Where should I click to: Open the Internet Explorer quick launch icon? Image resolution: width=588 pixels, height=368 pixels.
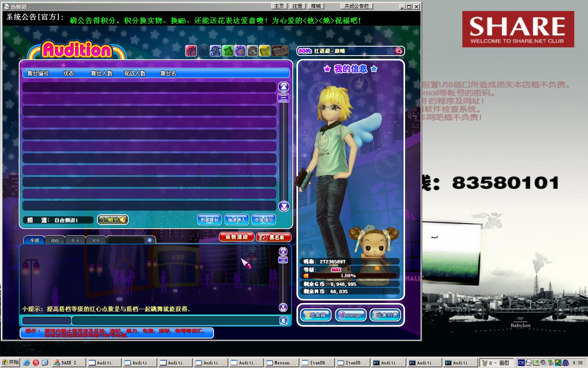pyautogui.click(x=27, y=363)
